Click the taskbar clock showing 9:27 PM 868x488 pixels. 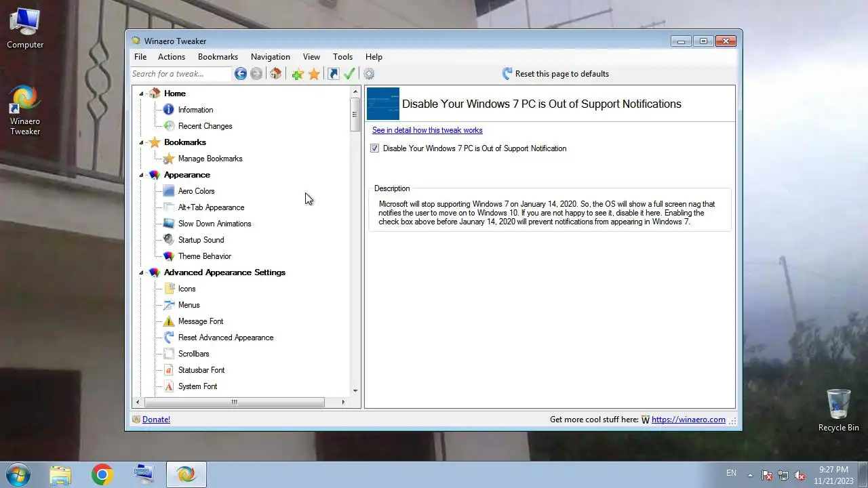point(833,475)
